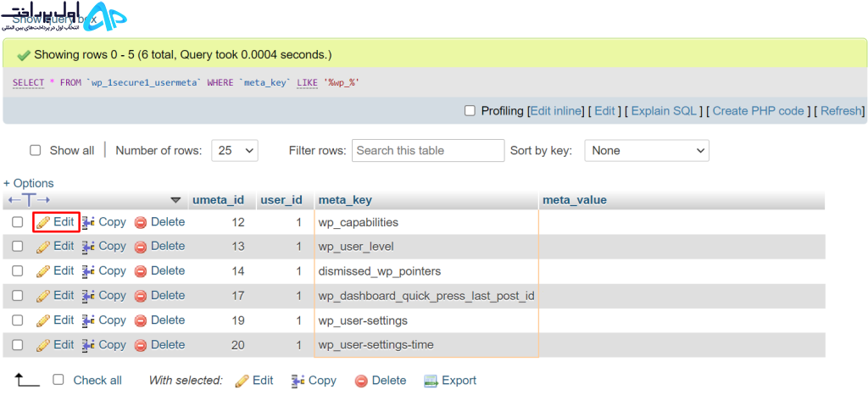Click the query box Edit link
The image size is (868, 401).
[x=604, y=111]
